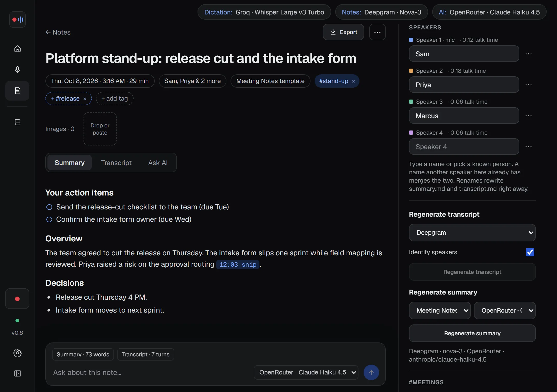Open the home icon in sidebar
Viewport: 557px width, 392px height.
(x=17, y=48)
